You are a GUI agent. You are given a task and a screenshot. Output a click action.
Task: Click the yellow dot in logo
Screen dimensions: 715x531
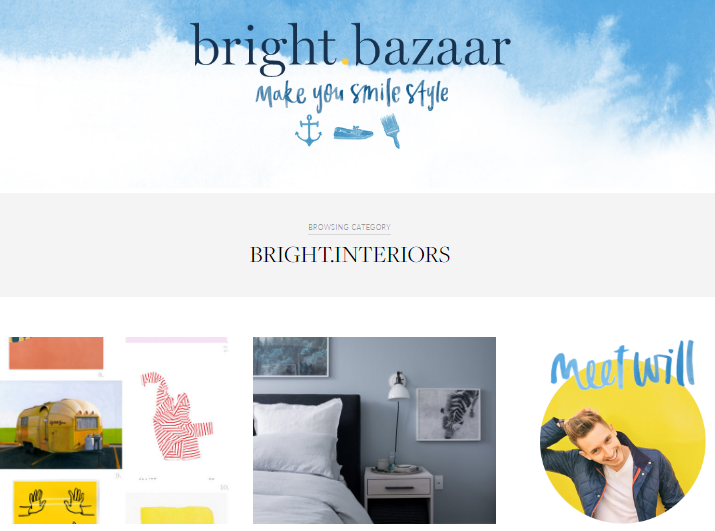point(346,62)
